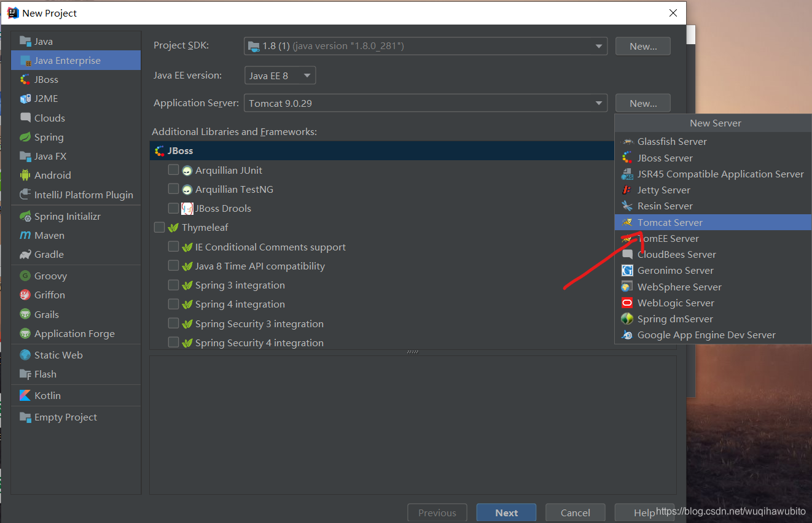Select Java Enterprise project type

tap(76, 60)
